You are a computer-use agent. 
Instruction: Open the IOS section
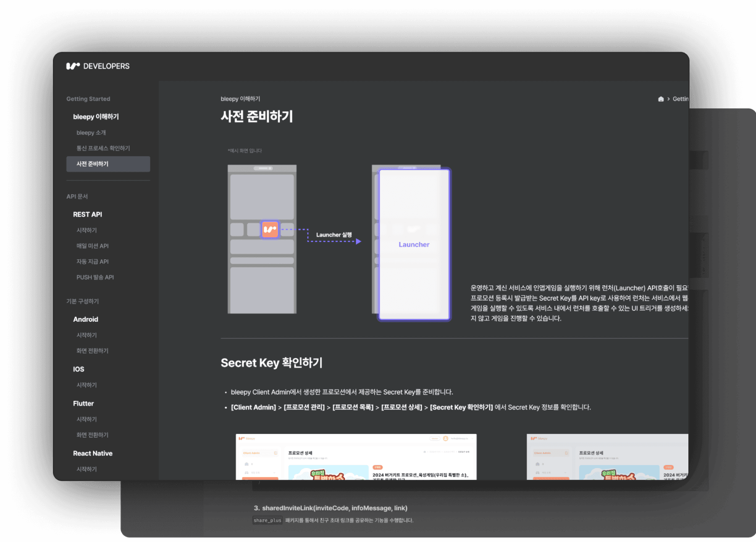79,369
